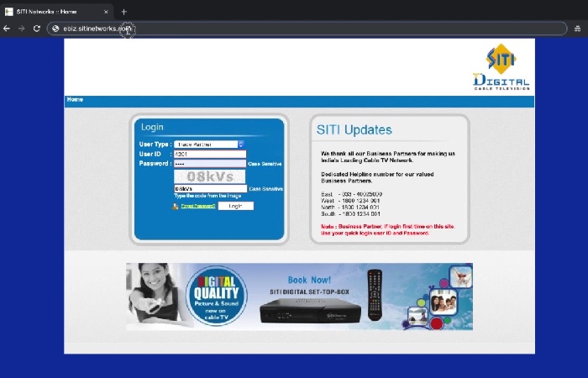Image resolution: width=588 pixels, height=378 pixels.
Task: Click the Login button
Action: pos(236,206)
